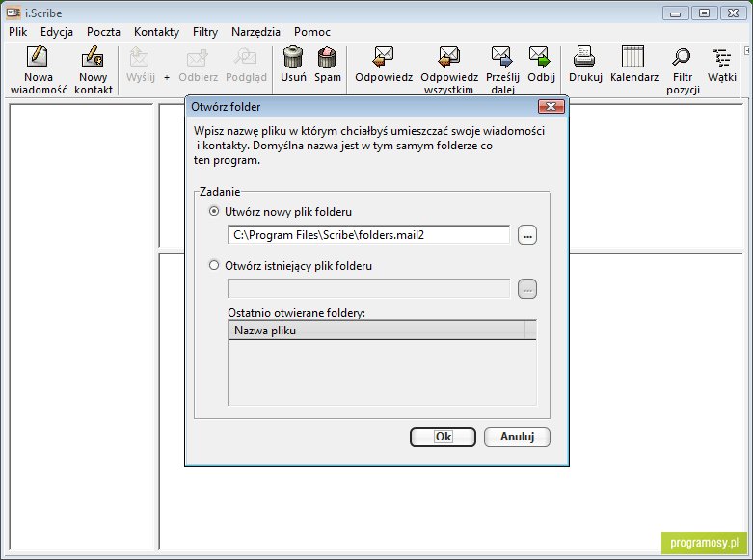The image size is (753, 560).
Task: Open the Kalendarz calendar icon
Action: pyautogui.click(x=632, y=57)
